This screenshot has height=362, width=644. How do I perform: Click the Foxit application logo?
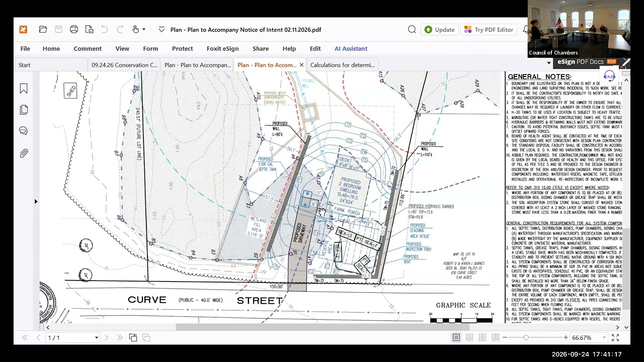(x=23, y=30)
